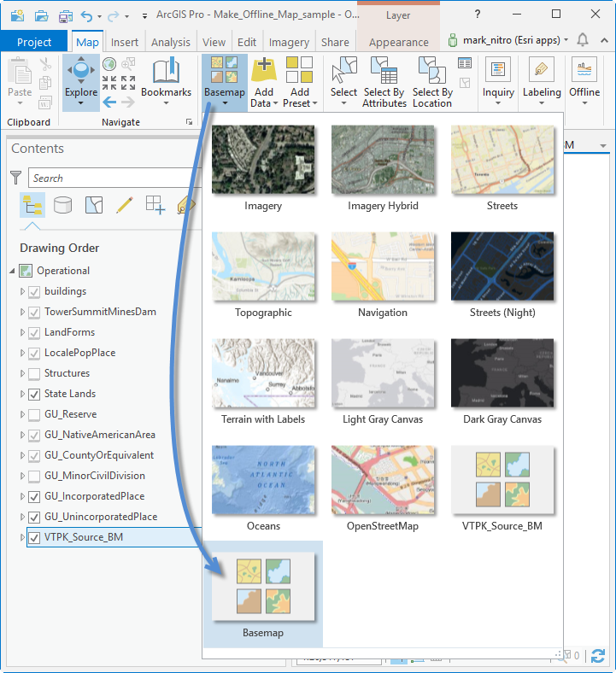Go to previous extent arrow
The image size is (616, 673).
(x=109, y=102)
